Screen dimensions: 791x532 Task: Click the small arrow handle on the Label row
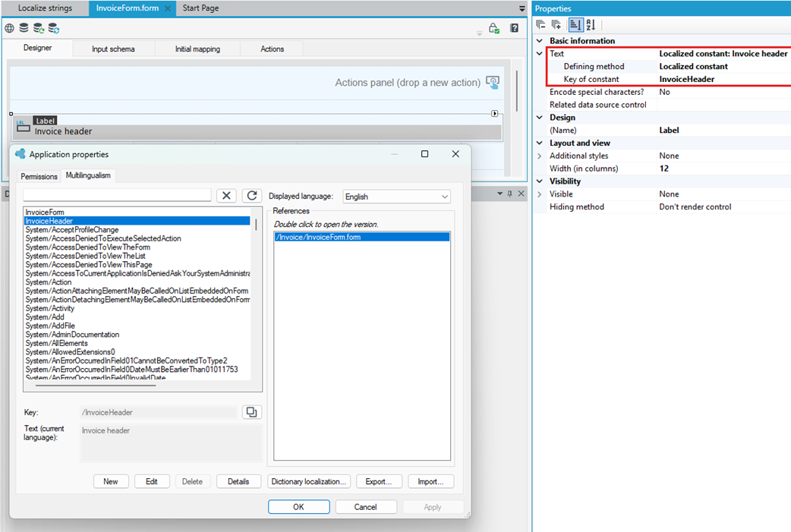pos(495,114)
